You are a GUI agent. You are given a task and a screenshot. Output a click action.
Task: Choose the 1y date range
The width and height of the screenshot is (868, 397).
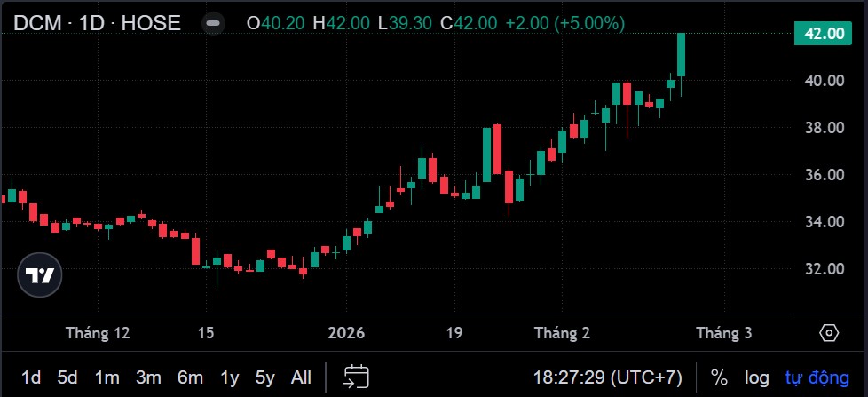click(x=230, y=377)
